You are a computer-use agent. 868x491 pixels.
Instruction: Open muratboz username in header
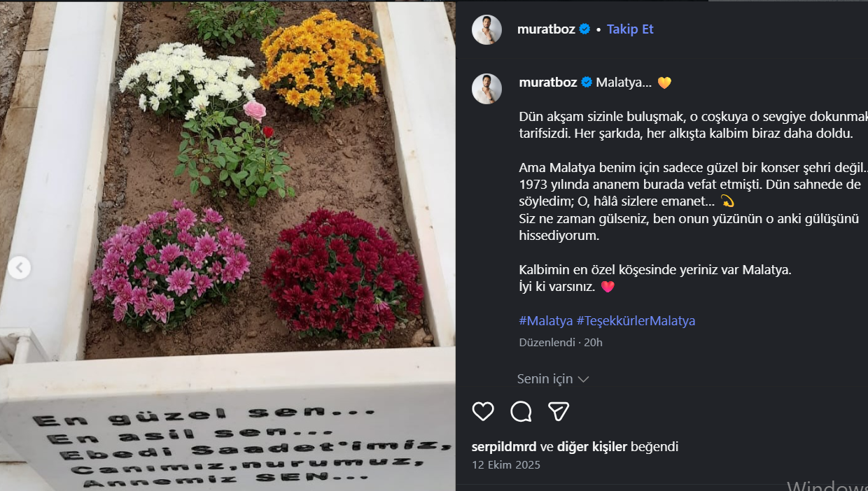click(x=546, y=29)
